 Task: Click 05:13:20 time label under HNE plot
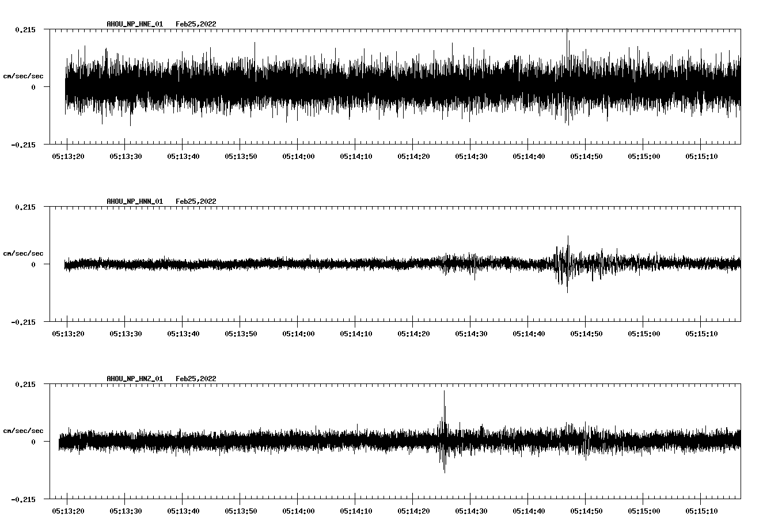(68, 156)
